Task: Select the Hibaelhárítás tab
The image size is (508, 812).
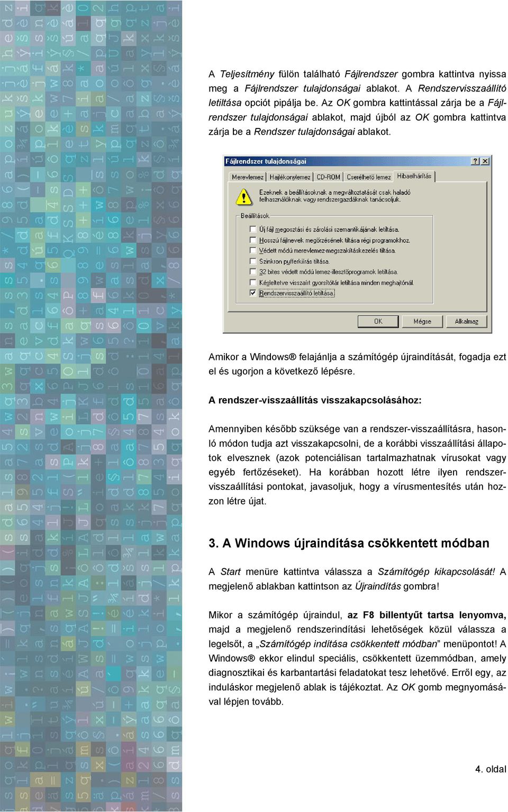Action: pyautogui.click(x=414, y=176)
